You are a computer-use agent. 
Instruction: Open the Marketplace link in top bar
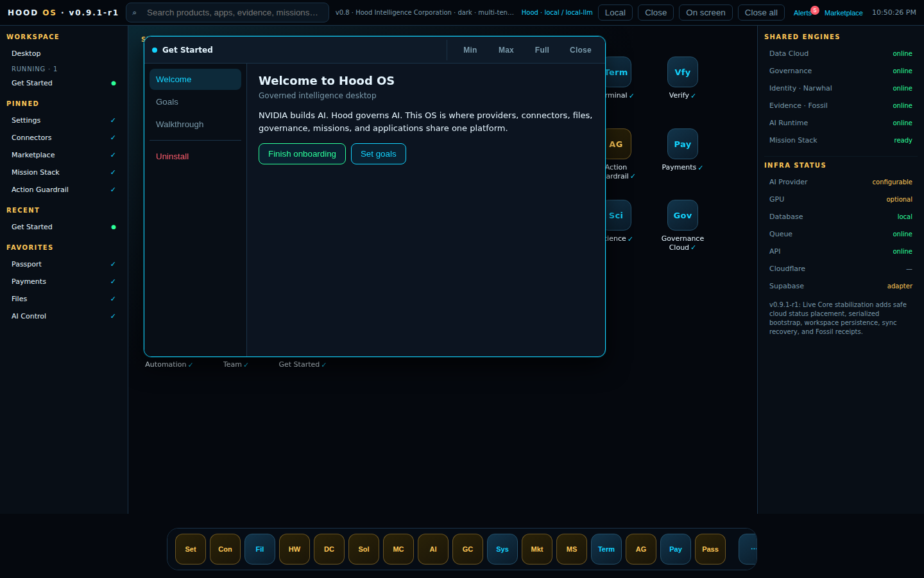pyautogui.click(x=843, y=13)
